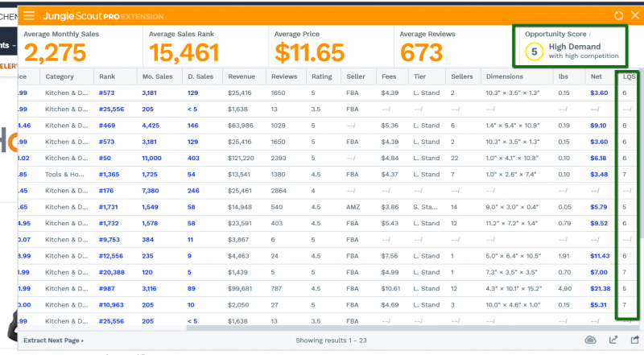The image size is (644, 355).
Task: Refresh the extension results with the reload icon
Action: tap(618, 15)
